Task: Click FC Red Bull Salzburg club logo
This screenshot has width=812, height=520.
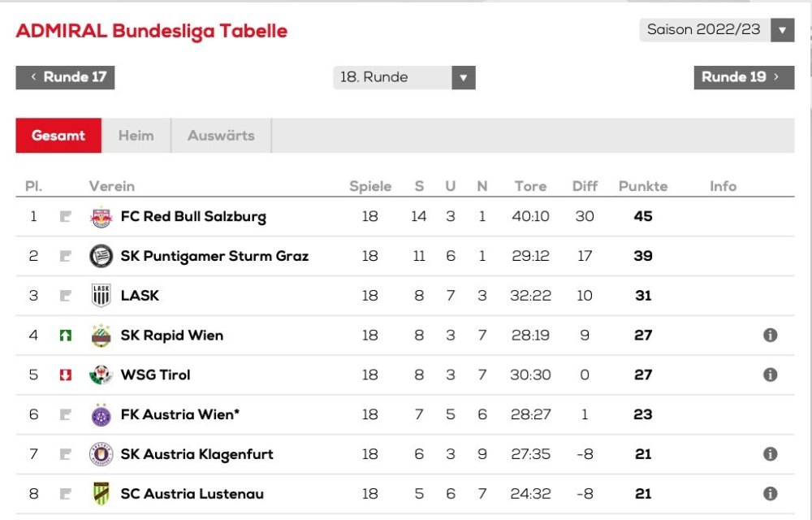Action: point(101,217)
